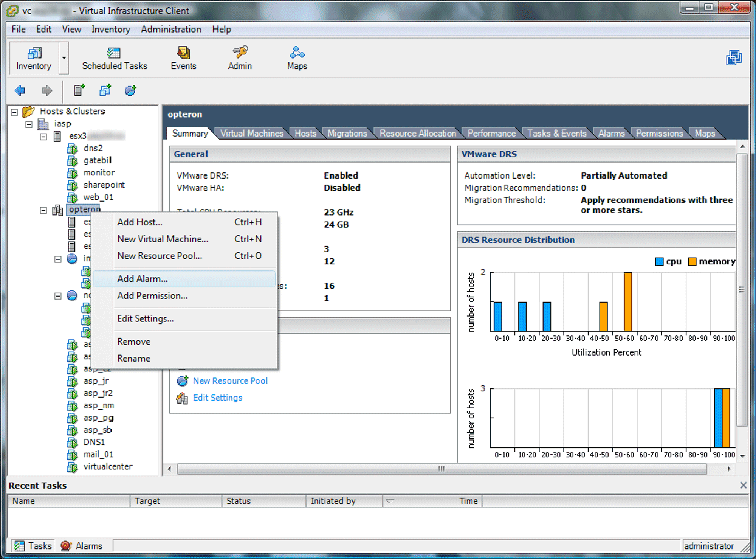Switch to the Resource Allocation tab
The image size is (756, 559).
click(418, 133)
